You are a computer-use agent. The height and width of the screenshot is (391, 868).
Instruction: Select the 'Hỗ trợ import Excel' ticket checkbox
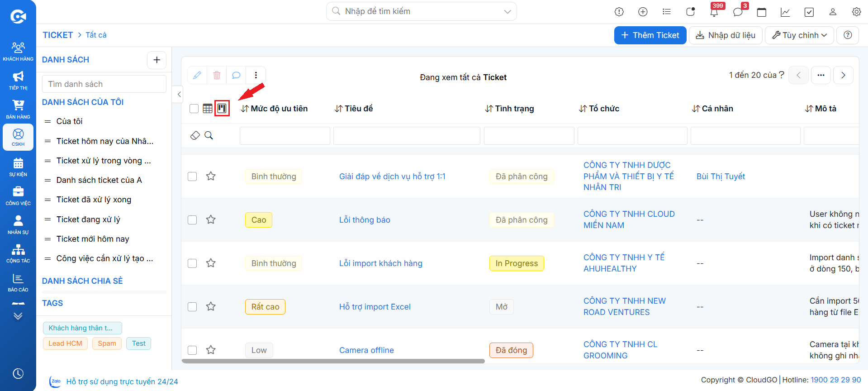192,307
